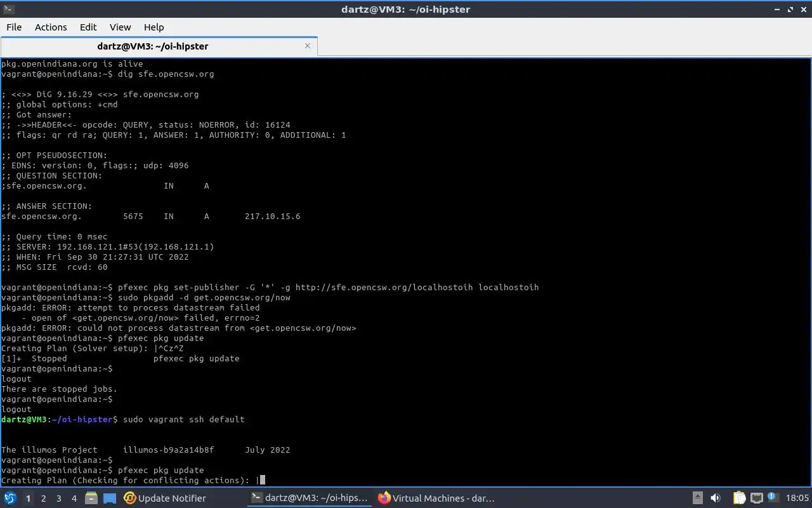Click the 18:05 clock
The height and width of the screenshot is (508, 812).
[x=797, y=498]
